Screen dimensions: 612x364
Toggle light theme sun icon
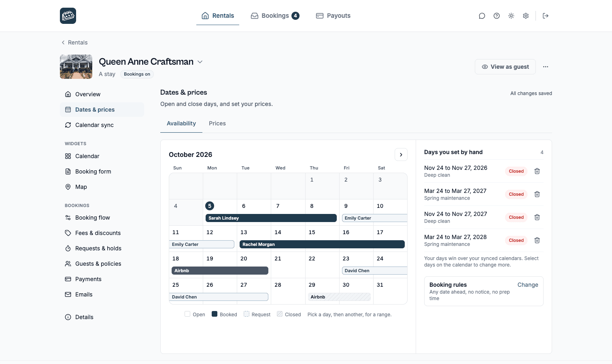pos(511,16)
